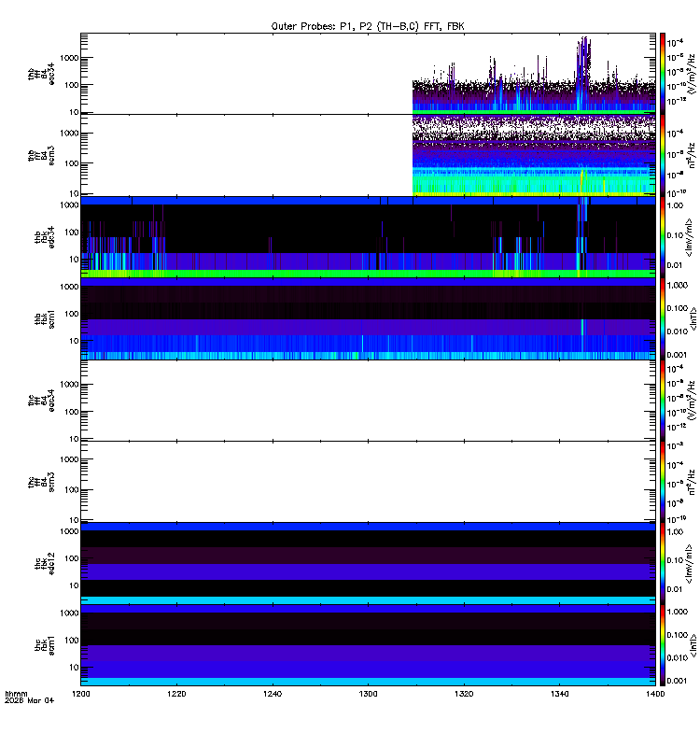The image size is (700, 747).
Task: Click the color bar of the thb eac34 panel
Action: 662,74
